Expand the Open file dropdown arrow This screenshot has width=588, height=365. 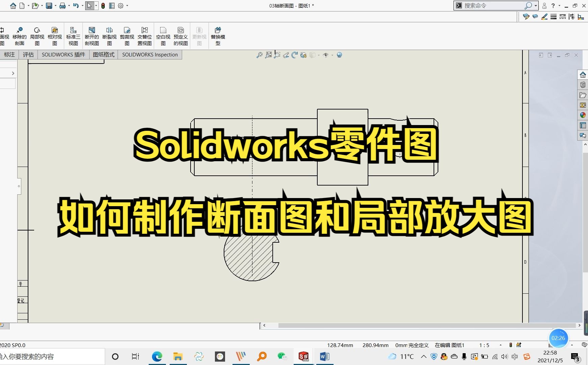pyautogui.click(x=42, y=6)
